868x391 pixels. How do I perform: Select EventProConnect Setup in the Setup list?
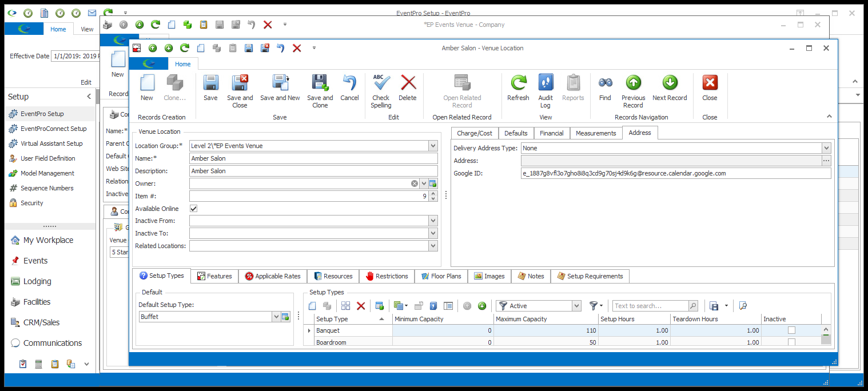53,129
